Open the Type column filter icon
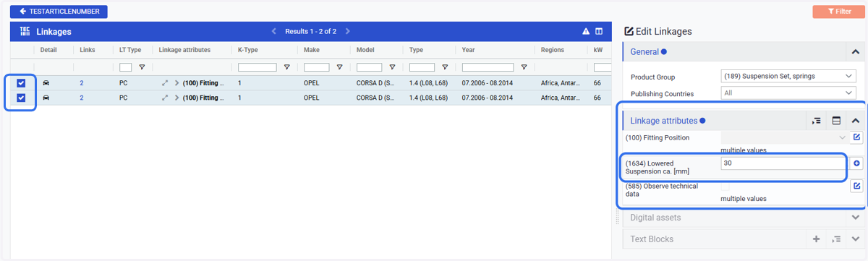Image resolution: width=868 pixels, height=261 pixels. (x=445, y=67)
